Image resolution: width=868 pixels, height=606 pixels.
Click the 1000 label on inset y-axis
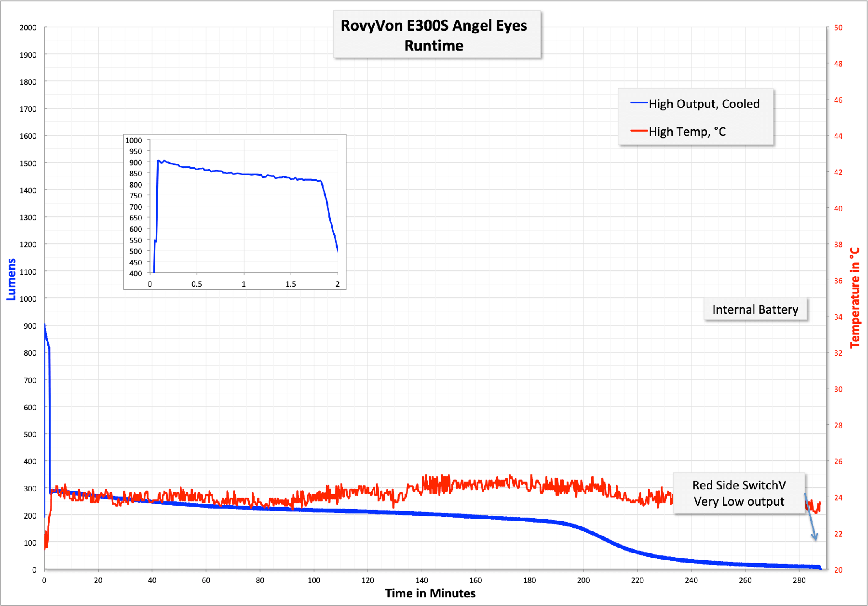tap(134, 141)
